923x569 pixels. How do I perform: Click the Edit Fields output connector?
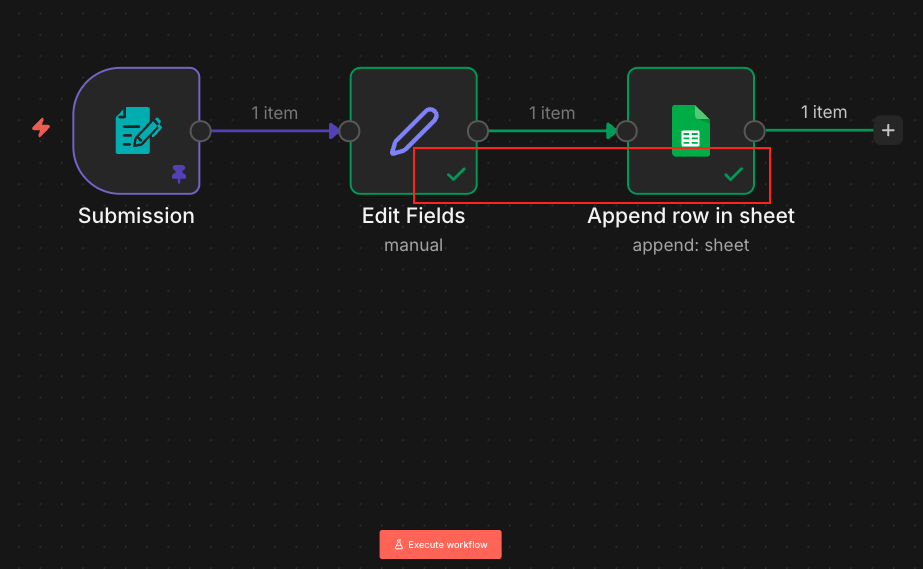tap(478, 131)
